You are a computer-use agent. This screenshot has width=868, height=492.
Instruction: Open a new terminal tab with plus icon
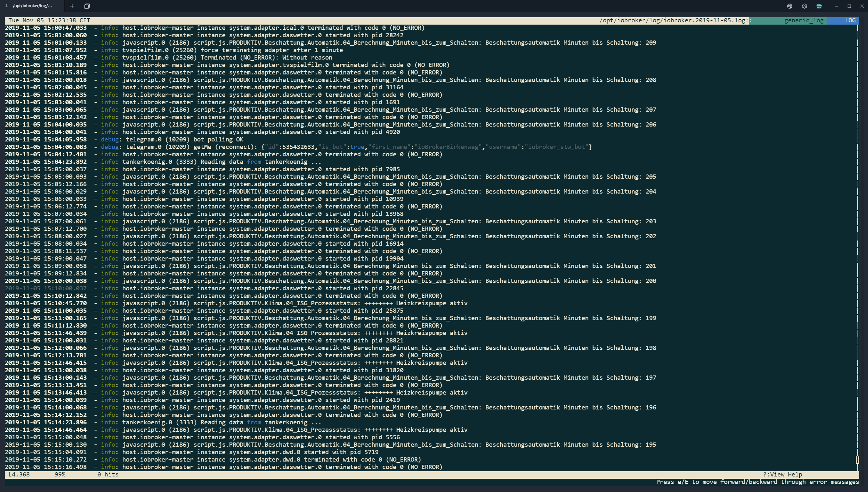point(72,6)
